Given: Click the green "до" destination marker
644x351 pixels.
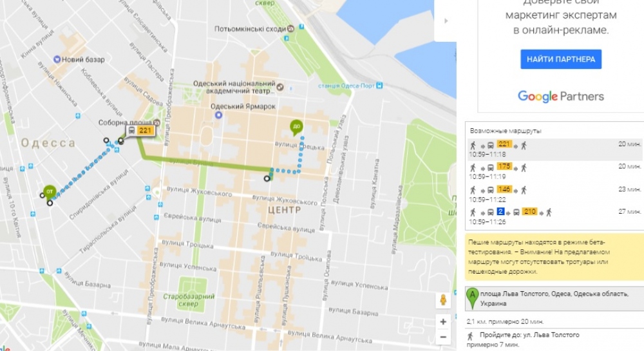Looking at the screenshot, I should (x=297, y=127).
